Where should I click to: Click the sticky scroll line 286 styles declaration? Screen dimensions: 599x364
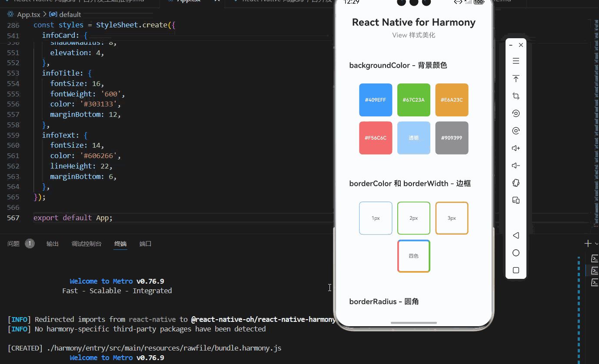[x=104, y=25]
